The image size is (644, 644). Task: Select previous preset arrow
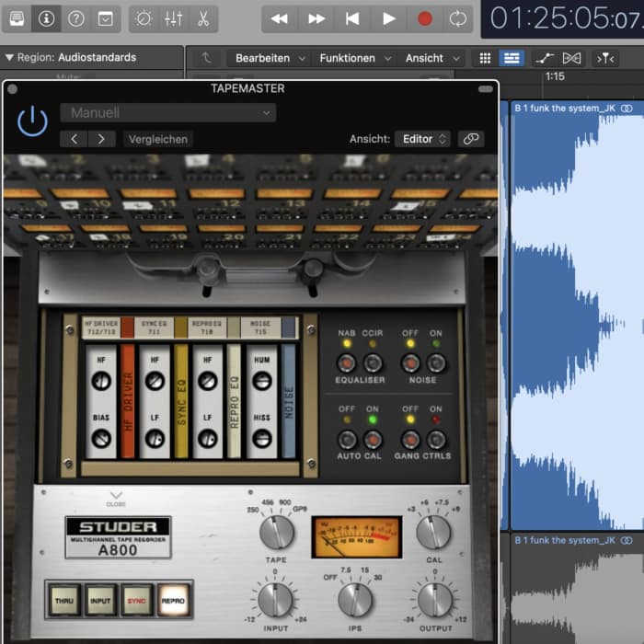click(74, 139)
